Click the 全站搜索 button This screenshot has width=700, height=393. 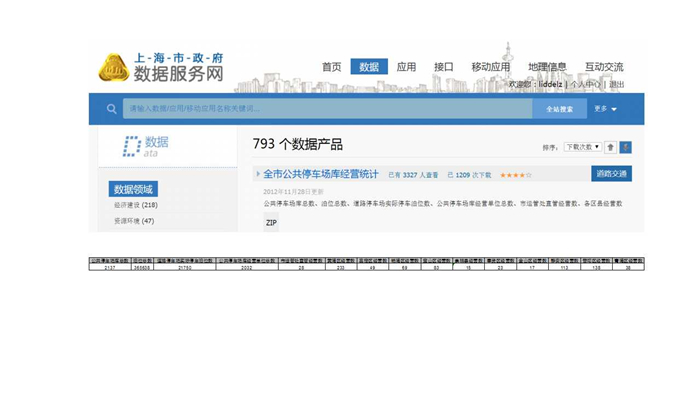click(559, 109)
